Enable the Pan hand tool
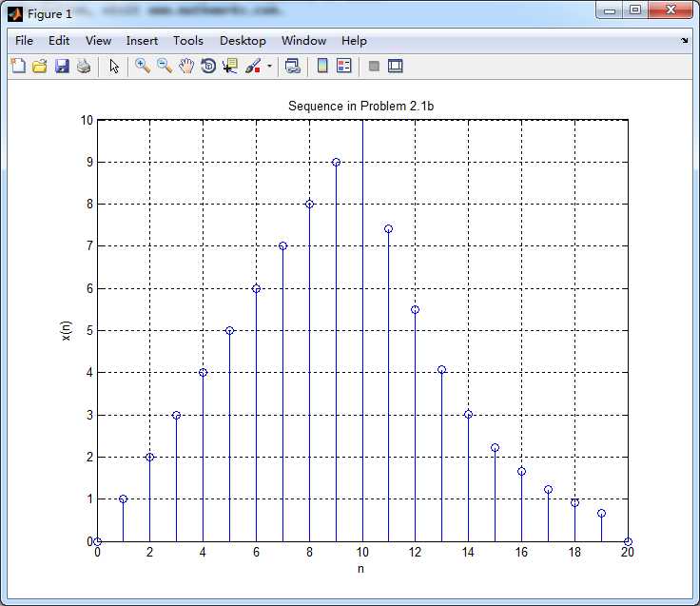 [186, 66]
